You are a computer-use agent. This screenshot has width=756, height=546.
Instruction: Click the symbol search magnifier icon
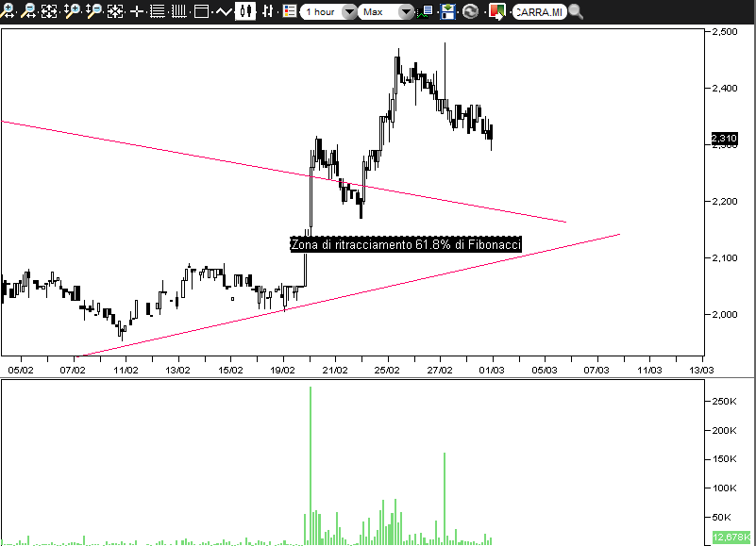(x=575, y=11)
